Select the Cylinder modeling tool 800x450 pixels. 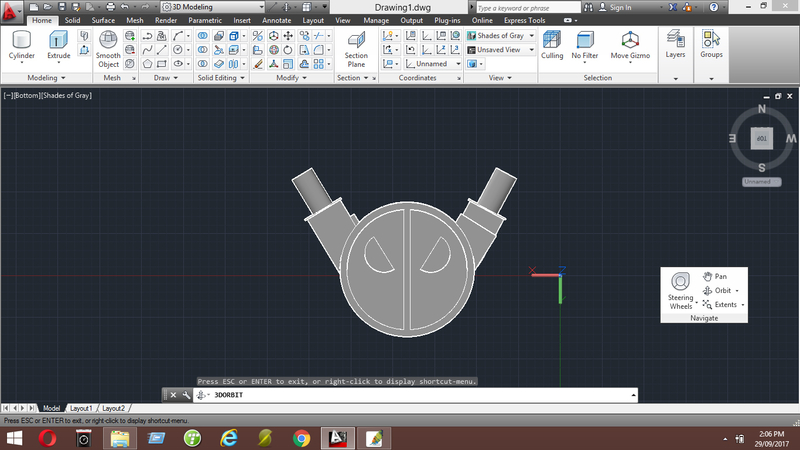point(21,45)
